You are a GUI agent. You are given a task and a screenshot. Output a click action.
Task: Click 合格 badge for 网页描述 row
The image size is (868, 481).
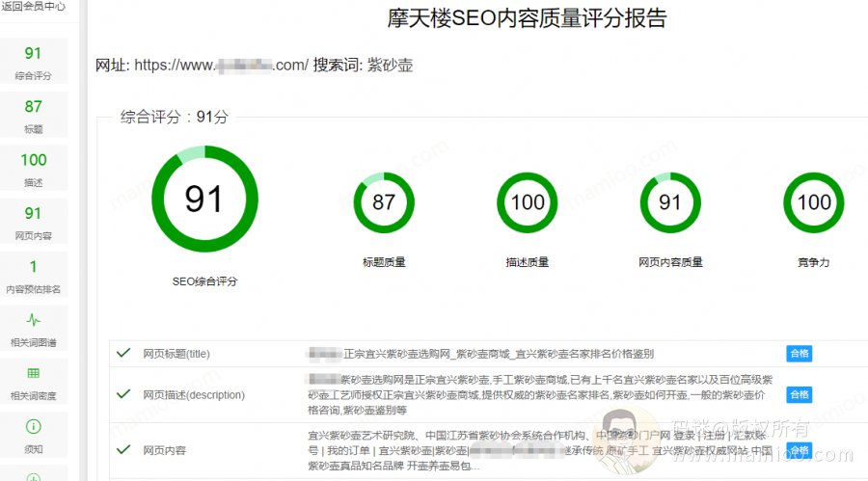point(799,395)
